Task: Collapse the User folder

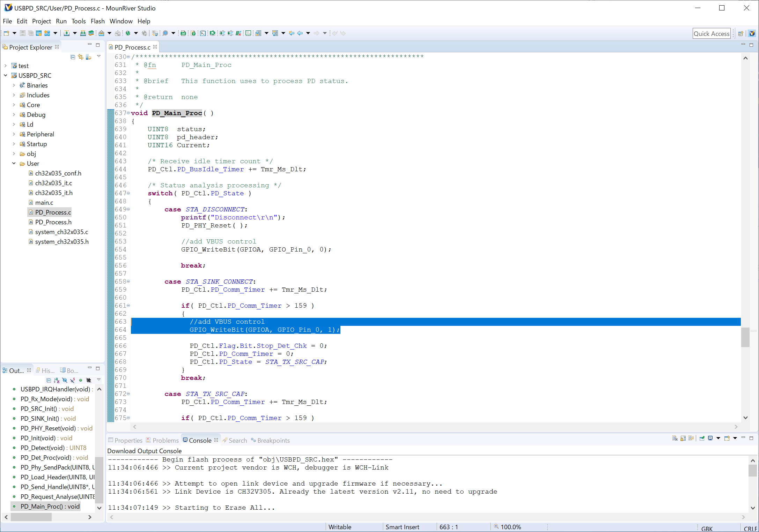Action: (x=14, y=163)
